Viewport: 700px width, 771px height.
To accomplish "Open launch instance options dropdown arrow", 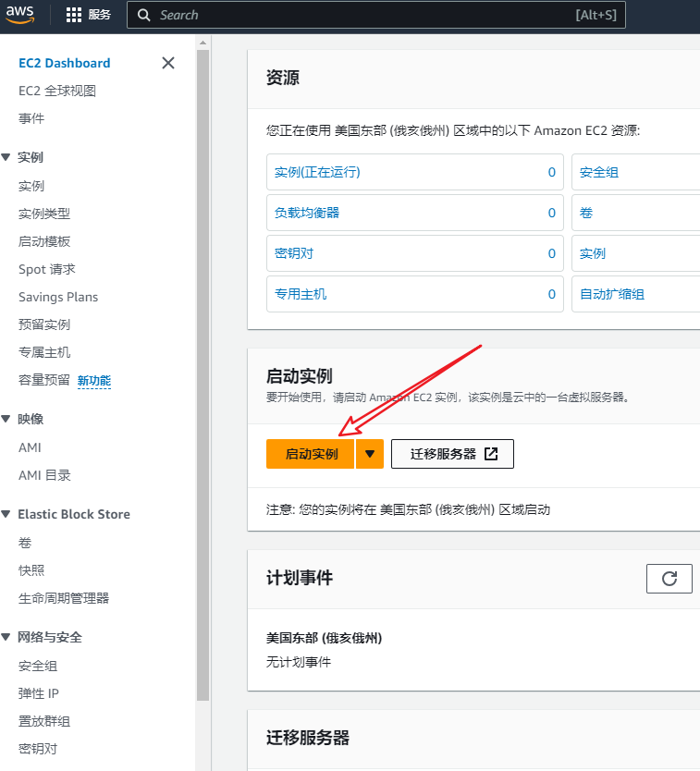I will pos(370,454).
